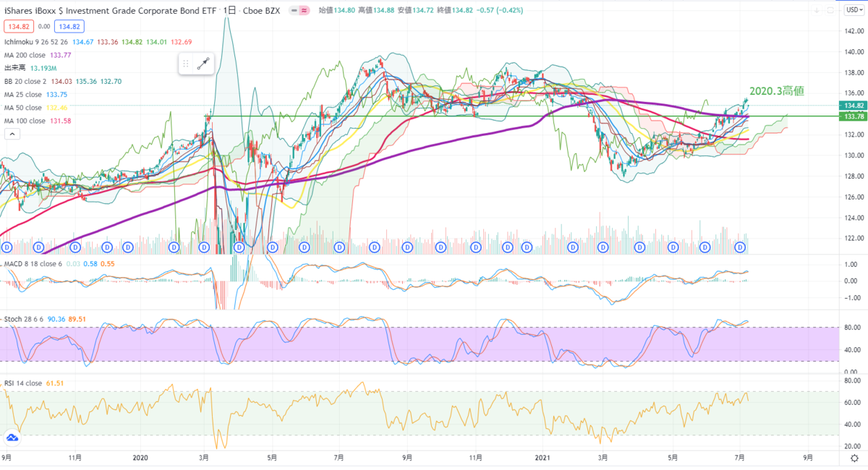Click the Cboe BZX exchange label

point(262,11)
